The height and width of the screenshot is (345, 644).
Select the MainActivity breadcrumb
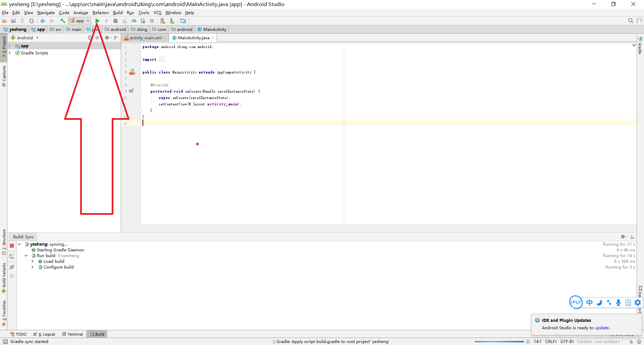pos(212,30)
